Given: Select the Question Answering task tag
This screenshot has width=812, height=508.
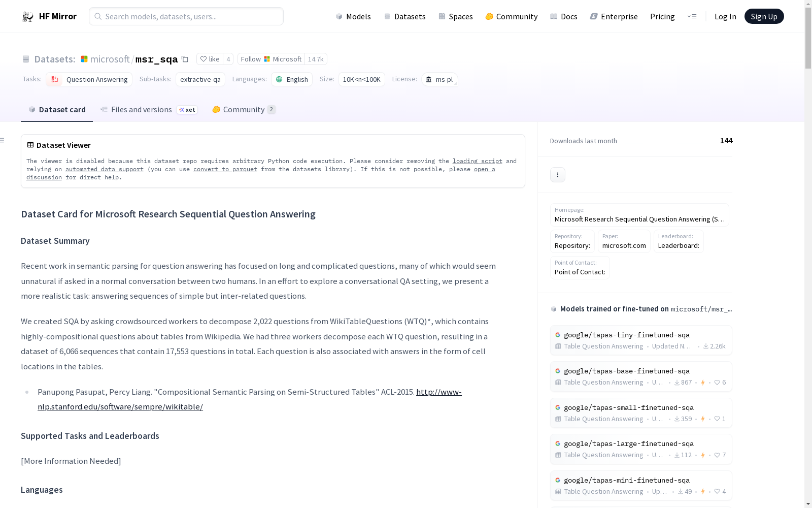Looking at the screenshot, I should (x=89, y=79).
